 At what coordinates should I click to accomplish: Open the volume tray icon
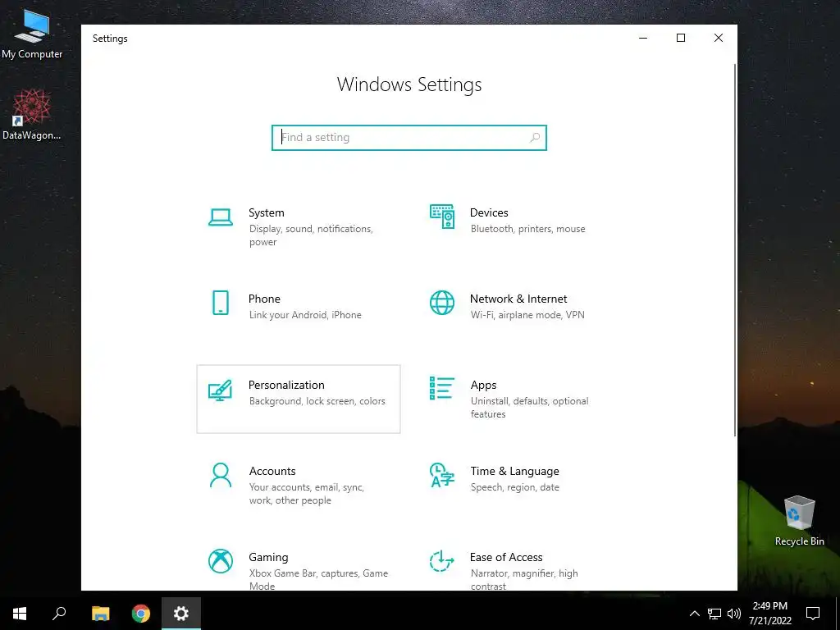point(734,614)
